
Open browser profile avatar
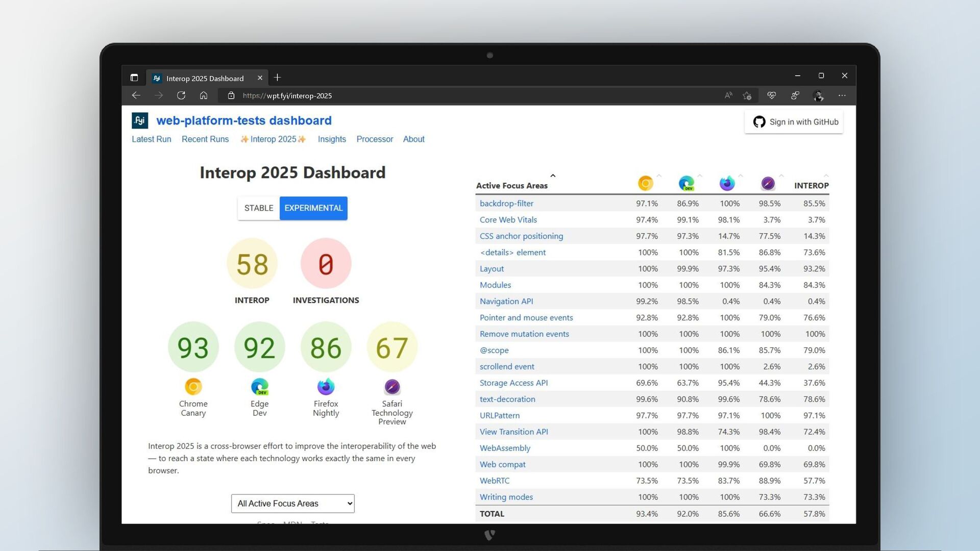pyautogui.click(x=819, y=95)
